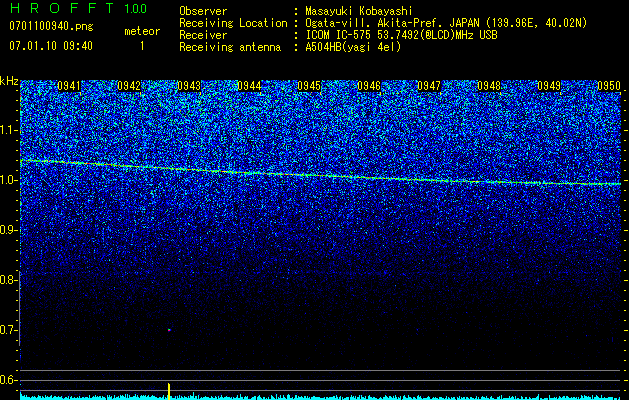The image size is (629, 400).
Task: Click the date stamp 07.01.10 09:40
Action: click(x=51, y=46)
